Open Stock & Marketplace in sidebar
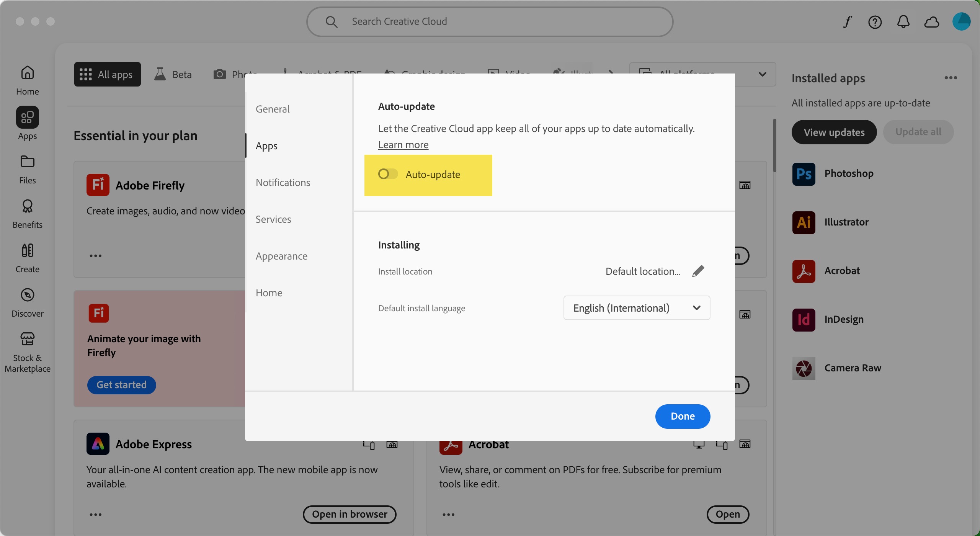This screenshot has height=536, width=980. point(27,352)
